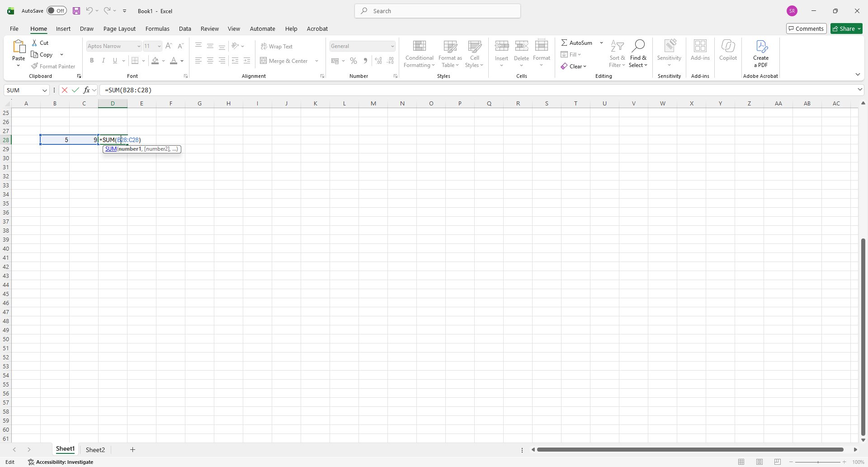868x467 pixels.
Task: Open the Formulas ribbon tab
Action: point(157,29)
